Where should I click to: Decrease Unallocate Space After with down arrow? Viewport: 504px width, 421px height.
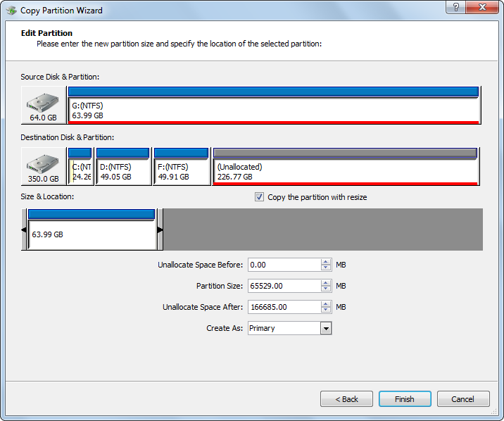(326, 310)
